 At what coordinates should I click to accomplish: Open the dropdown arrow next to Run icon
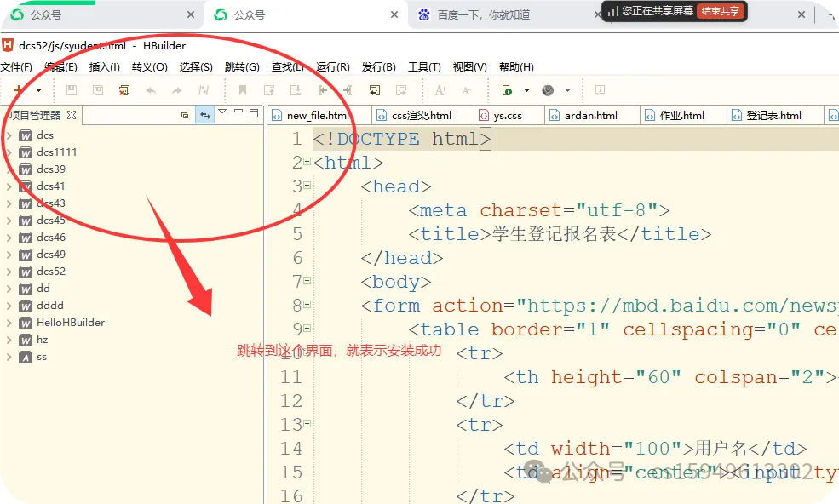point(526,90)
